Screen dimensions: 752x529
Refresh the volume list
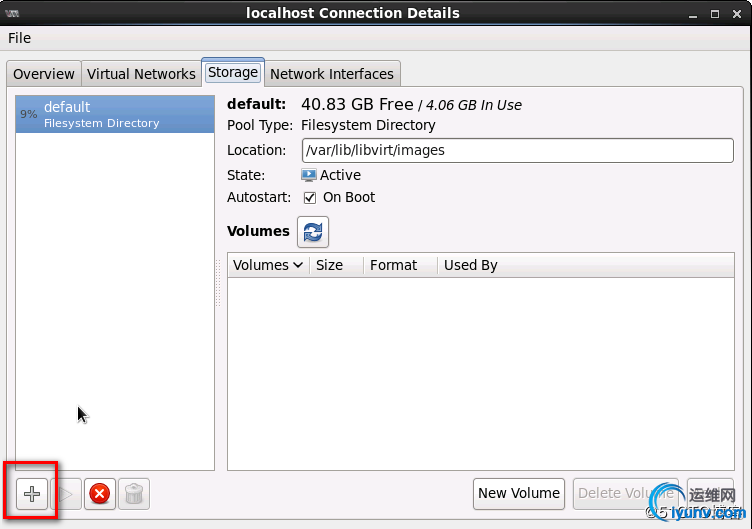click(313, 232)
